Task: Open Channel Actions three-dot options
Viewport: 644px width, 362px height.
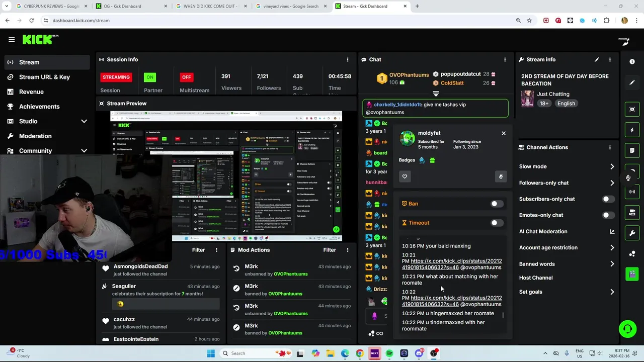Action: [x=610, y=147]
